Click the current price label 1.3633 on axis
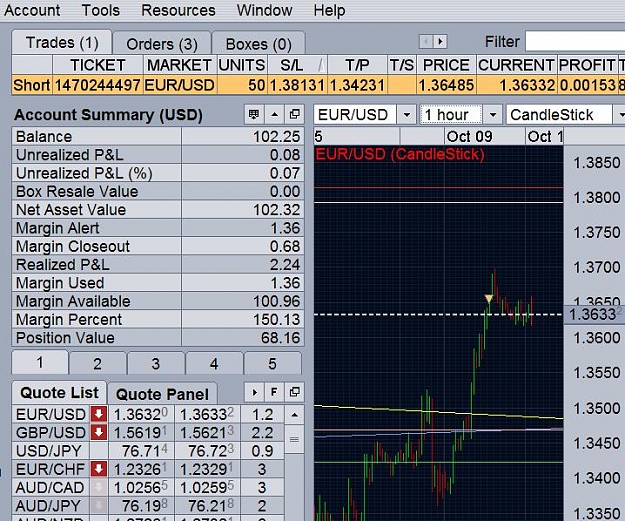Screen dimensions: 625x521 (595, 315)
